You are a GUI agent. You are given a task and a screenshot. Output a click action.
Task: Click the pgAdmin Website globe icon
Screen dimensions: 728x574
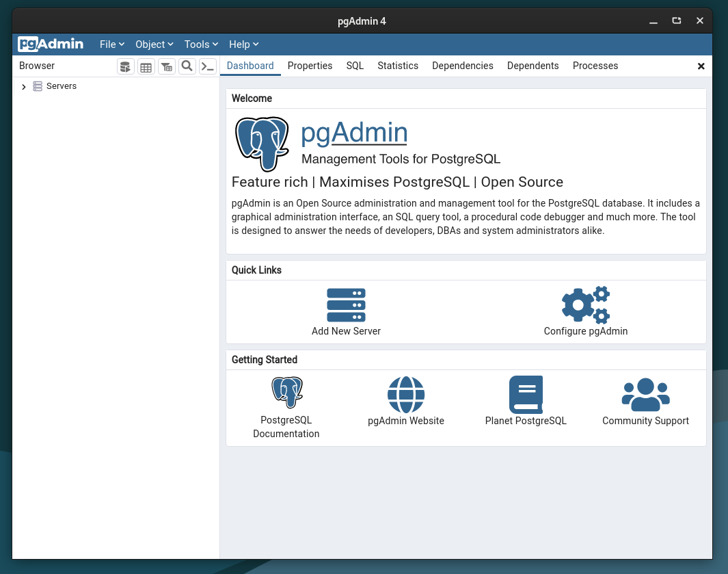pos(406,395)
